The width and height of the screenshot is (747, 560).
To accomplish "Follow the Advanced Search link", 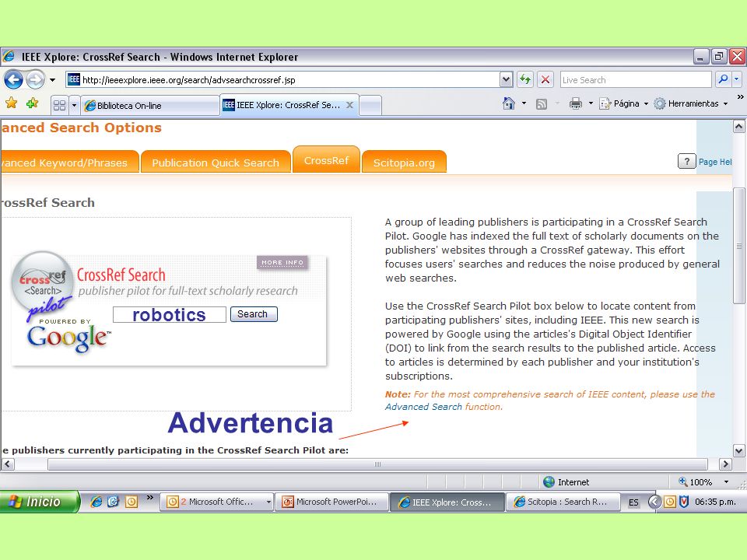I will [423, 407].
